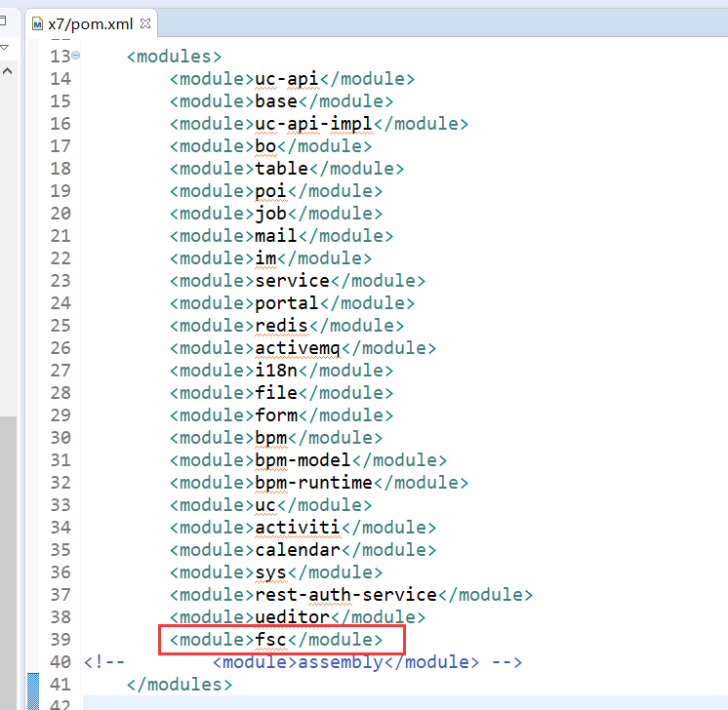
Task: Click module name job on line 20
Action: (x=271, y=214)
